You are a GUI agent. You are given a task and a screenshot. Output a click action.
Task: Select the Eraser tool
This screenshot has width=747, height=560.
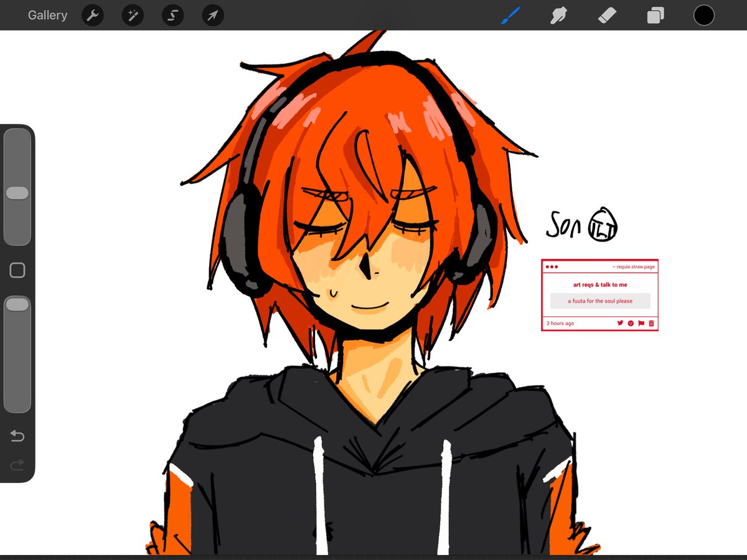(607, 15)
